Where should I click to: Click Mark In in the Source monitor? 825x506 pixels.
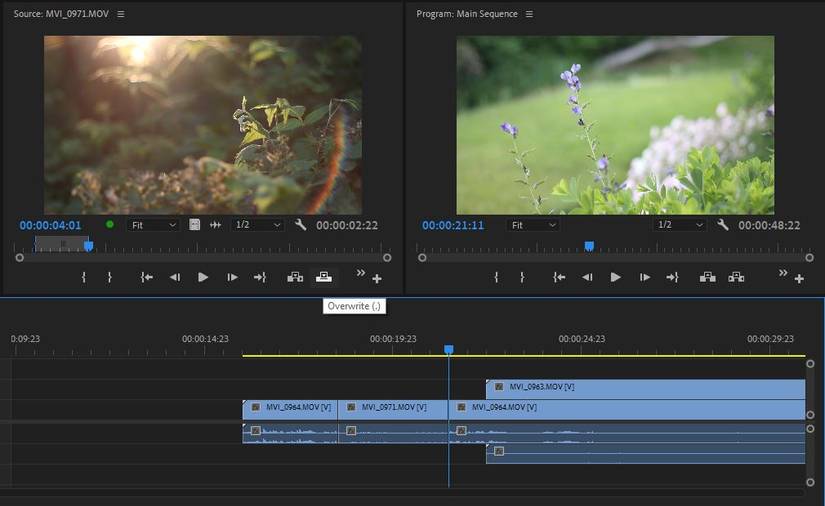[x=84, y=277]
